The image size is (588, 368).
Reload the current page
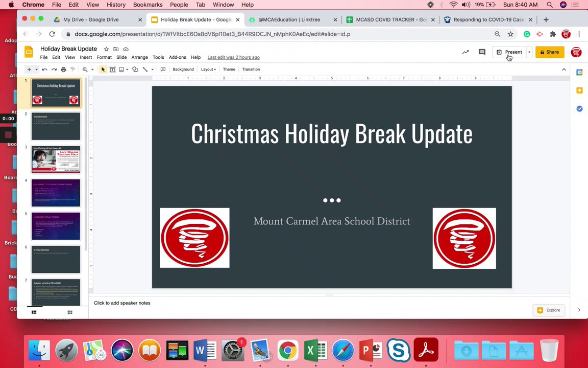pyautogui.click(x=52, y=34)
